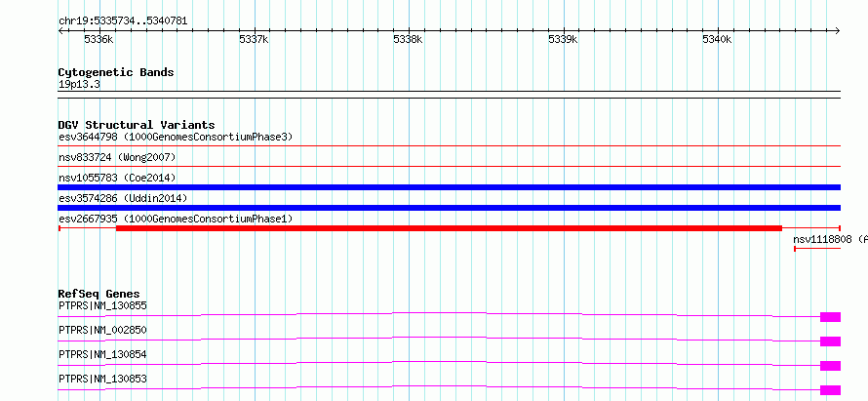Image resolution: width=868 pixels, height=401 pixels.
Task: Select the nsv833724 (Wong2007) label
Action: (117, 157)
